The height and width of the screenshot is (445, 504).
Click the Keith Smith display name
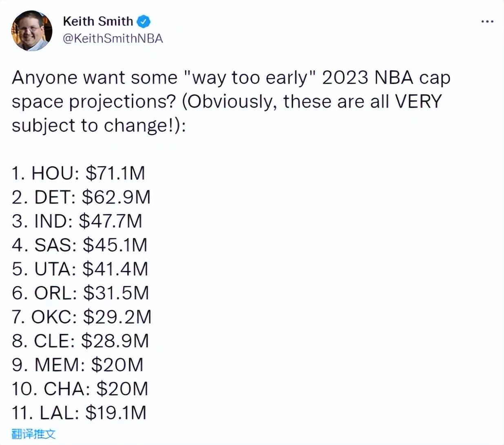pyautogui.click(x=98, y=21)
